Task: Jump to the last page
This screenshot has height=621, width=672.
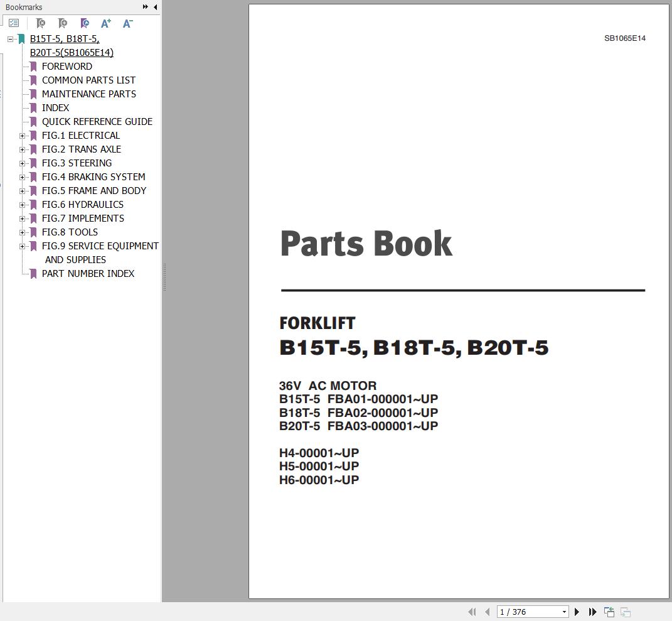Action: [593, 612]
